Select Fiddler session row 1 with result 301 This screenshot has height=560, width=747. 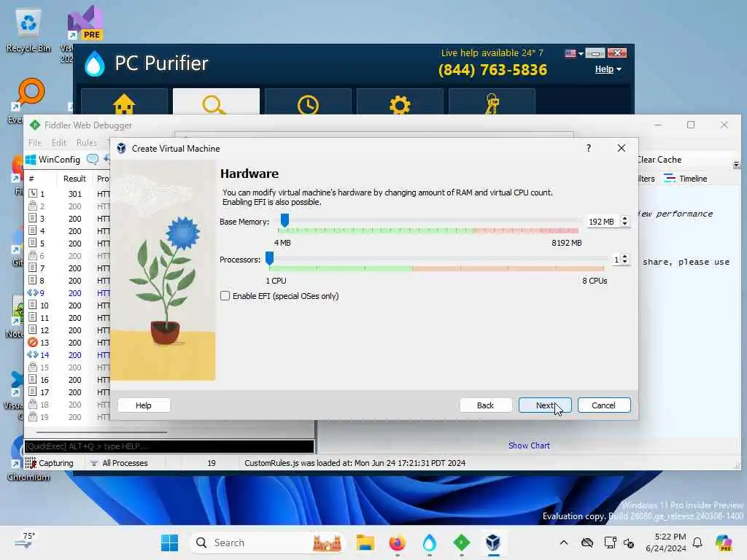[x=66, y=194]
